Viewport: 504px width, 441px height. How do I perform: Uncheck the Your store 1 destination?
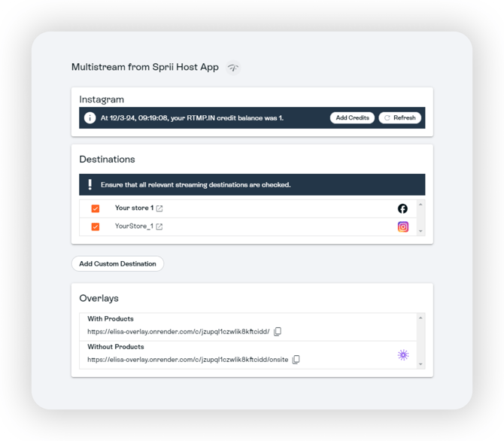tap(96, 208)
